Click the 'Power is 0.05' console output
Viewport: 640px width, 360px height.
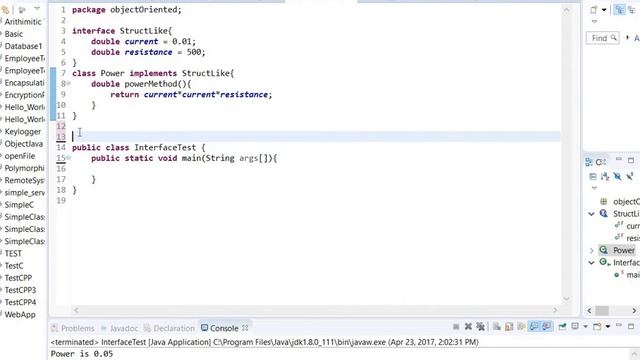coord(82,353)
